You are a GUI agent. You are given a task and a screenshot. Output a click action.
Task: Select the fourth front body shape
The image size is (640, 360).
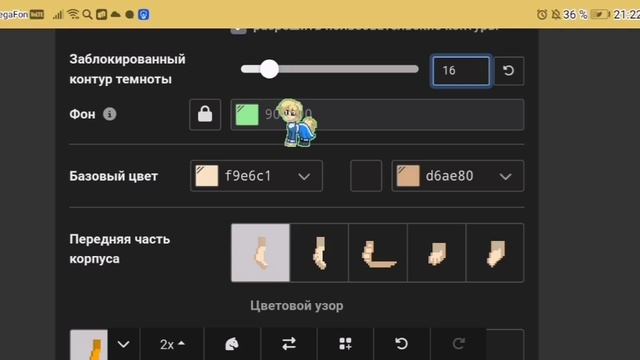pyautogui.click(x=437, y=253)
